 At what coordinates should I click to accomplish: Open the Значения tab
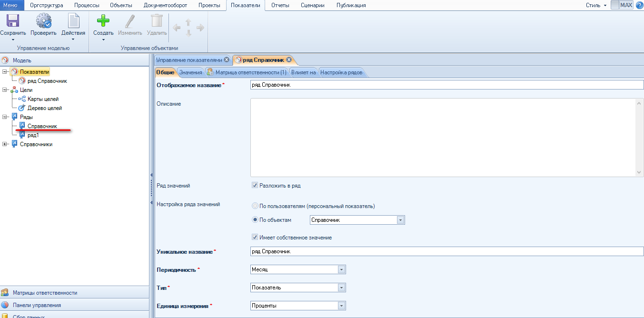(190, 72)
